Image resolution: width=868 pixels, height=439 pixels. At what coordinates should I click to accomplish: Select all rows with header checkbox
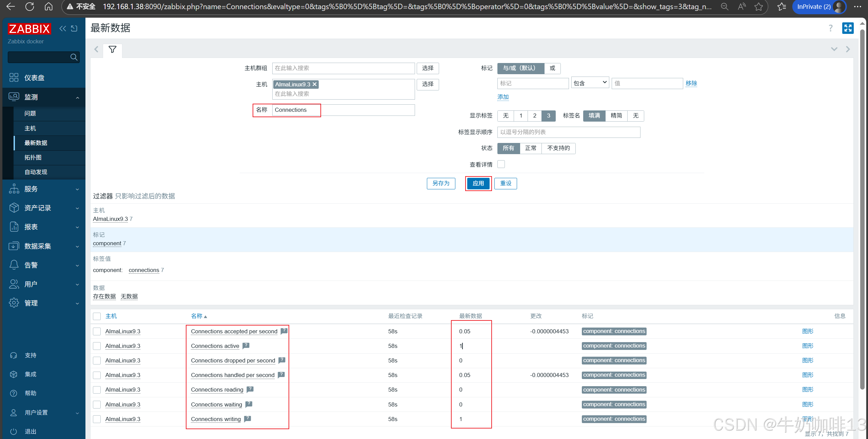pos(97,316)
